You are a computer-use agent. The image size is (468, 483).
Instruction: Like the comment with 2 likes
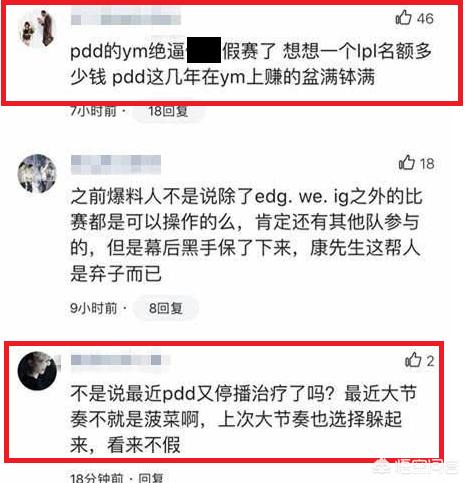click(413, 360)
